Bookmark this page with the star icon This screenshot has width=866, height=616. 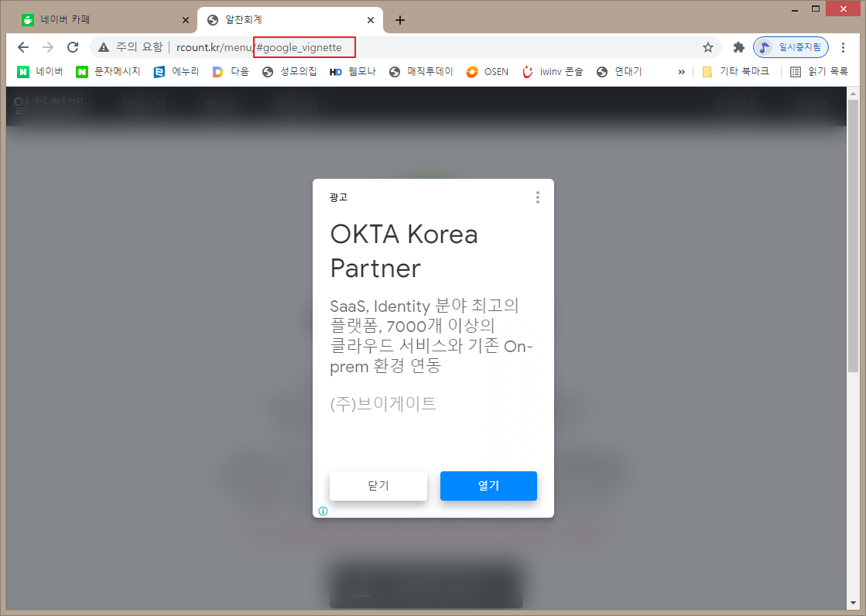[707, 47]
